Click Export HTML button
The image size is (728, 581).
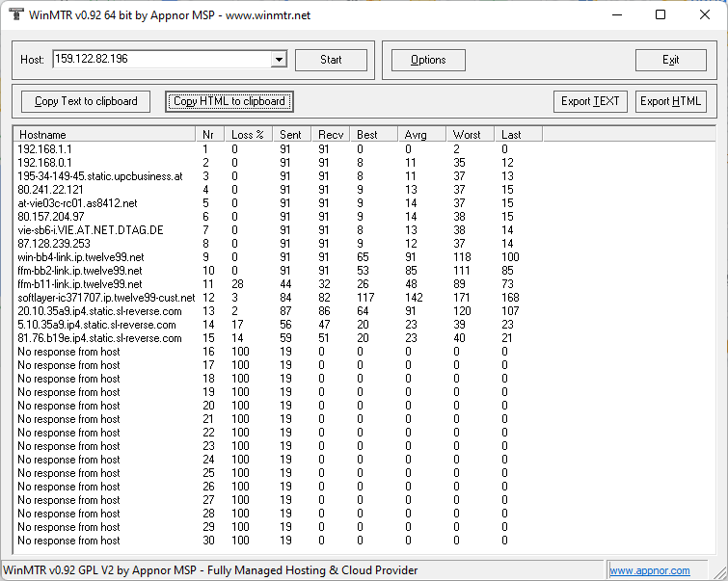(x=670, y=101)
